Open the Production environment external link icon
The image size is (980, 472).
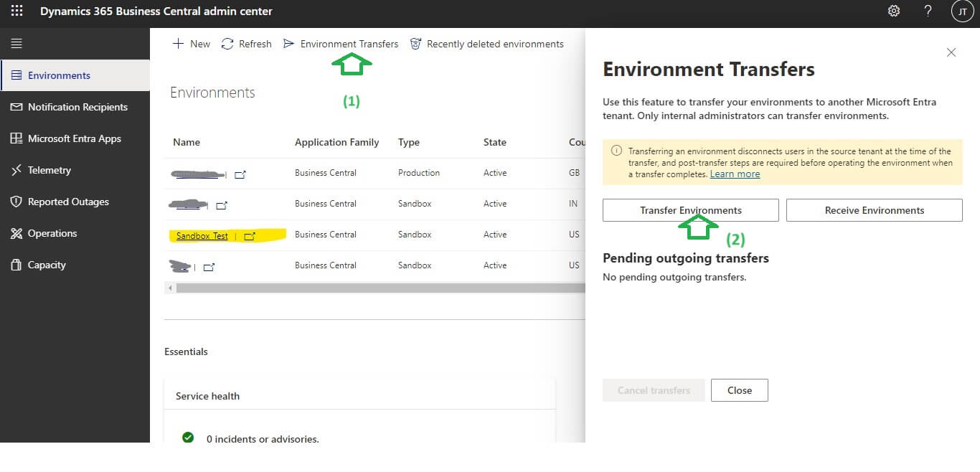point(240,174)
